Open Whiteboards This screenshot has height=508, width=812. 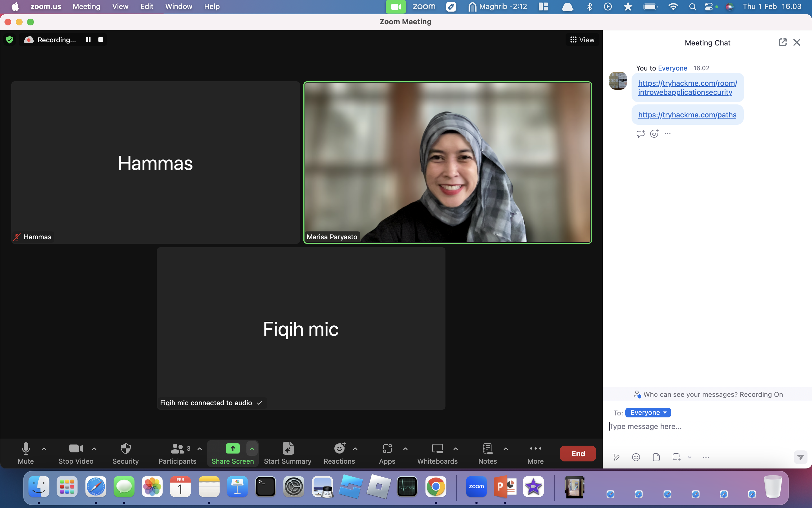pos(437,453)
